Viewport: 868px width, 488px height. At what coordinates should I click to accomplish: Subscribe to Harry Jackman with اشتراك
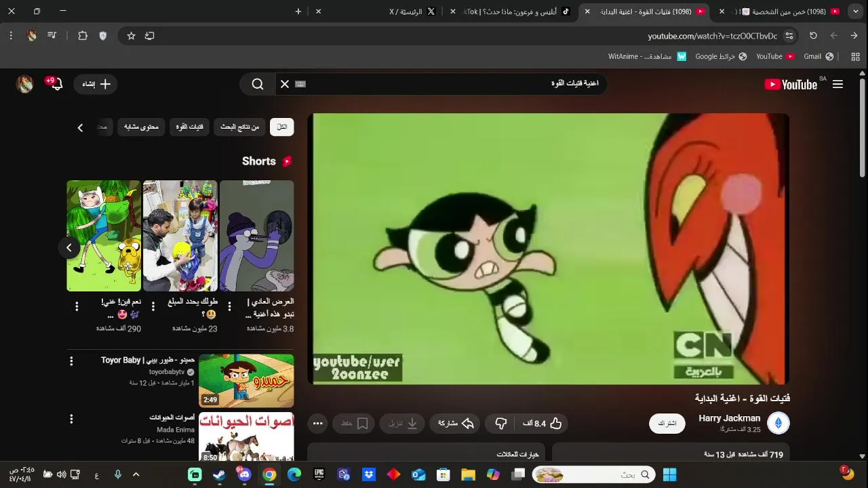pos(667,424)
